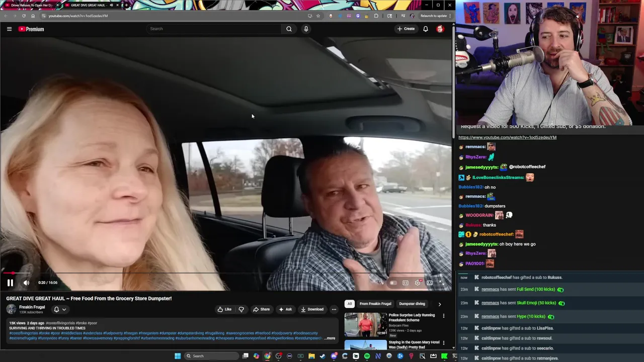
Task: Dislike the video with thumbs down
Action: (242, 309)
